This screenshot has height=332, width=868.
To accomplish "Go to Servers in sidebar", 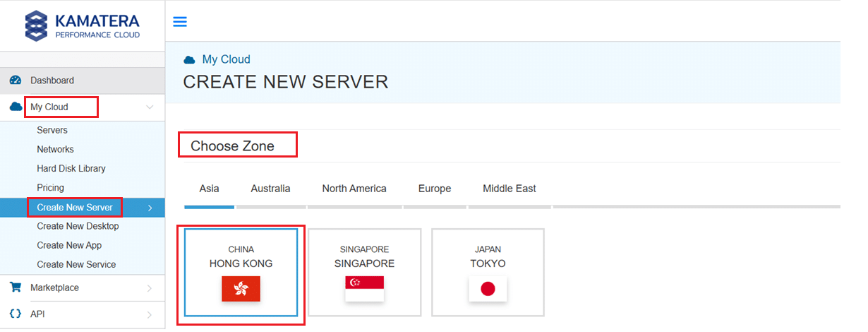I will (x=52, y=131).
